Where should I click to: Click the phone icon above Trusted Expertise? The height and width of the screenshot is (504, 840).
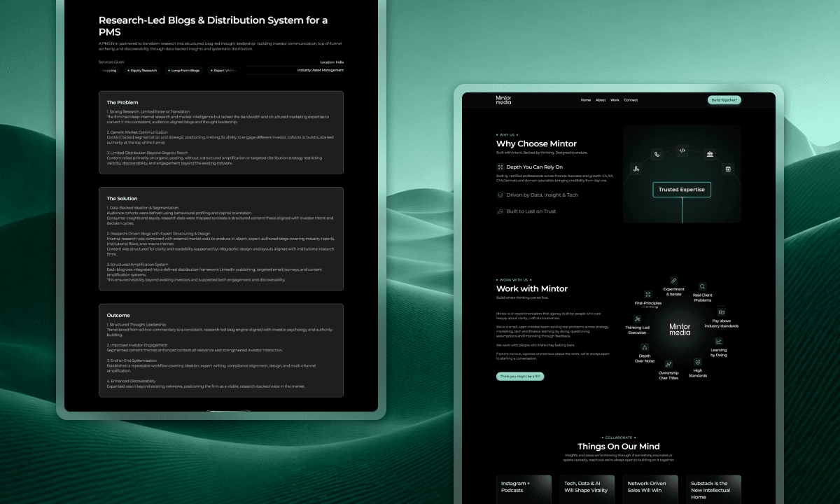coord(657,154)
